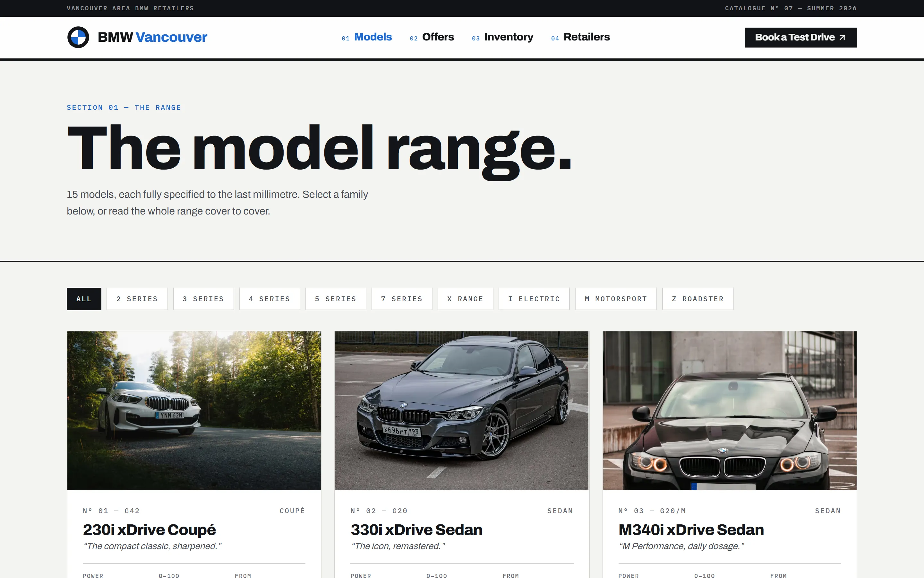Show the I Electric family
The image size is (924, 578).
click(x=534, y=299)
